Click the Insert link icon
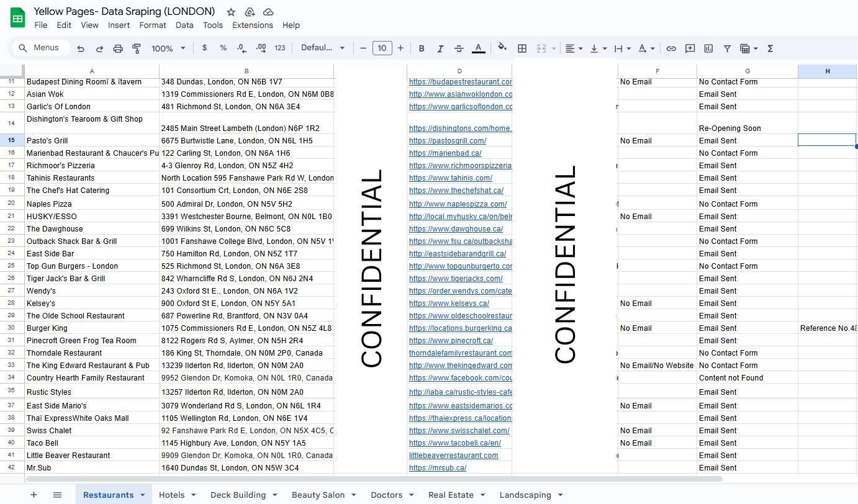This screenshot has height=504, width=858. [x=671, y=48]
